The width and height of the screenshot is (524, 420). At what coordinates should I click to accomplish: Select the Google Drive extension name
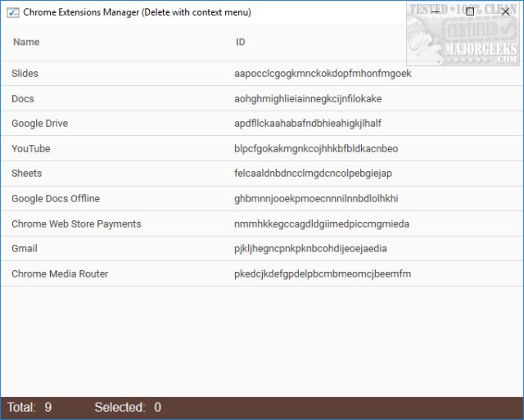click(x=40, y=124)
